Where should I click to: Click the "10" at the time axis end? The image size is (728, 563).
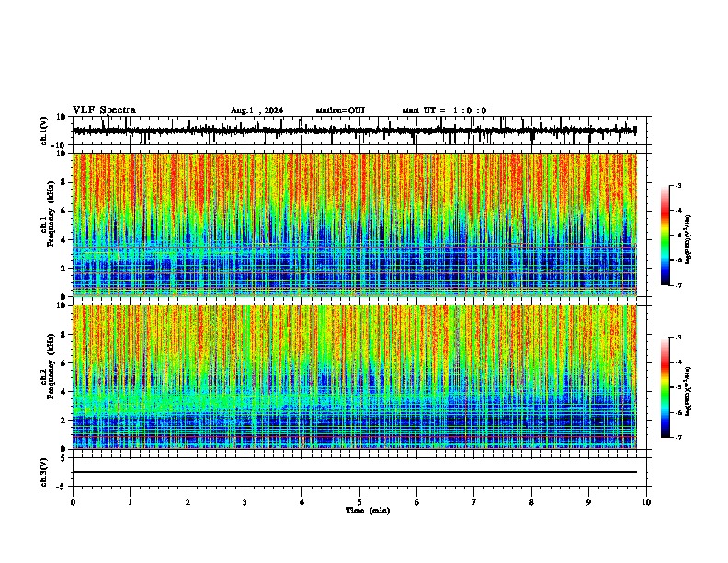point(646,502)
